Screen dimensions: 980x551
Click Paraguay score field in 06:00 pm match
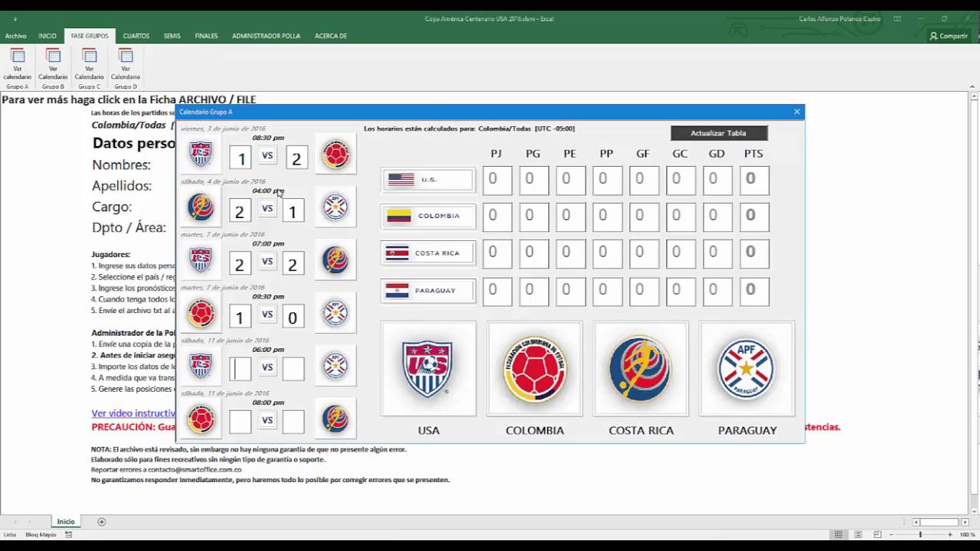pyautogui.click(x=293, y=369)
